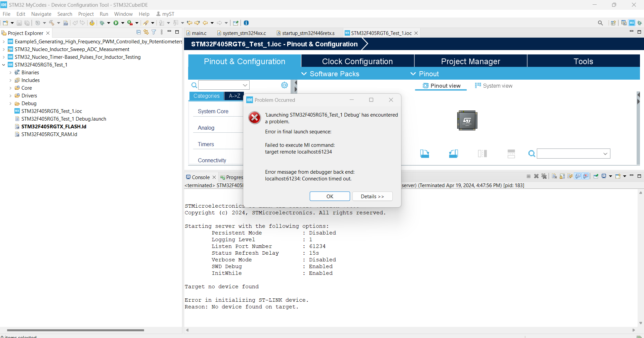644x338 pixels.
Task: Collapse the STM32F405RGT6_Test_1 project tree
Action: pos(4,65)
